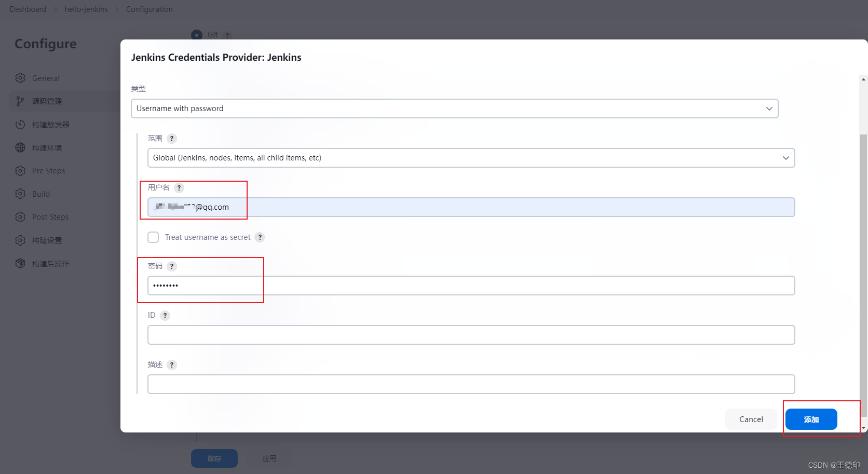Open the 类型 Username with password dropdown

[x=454, y=109]
